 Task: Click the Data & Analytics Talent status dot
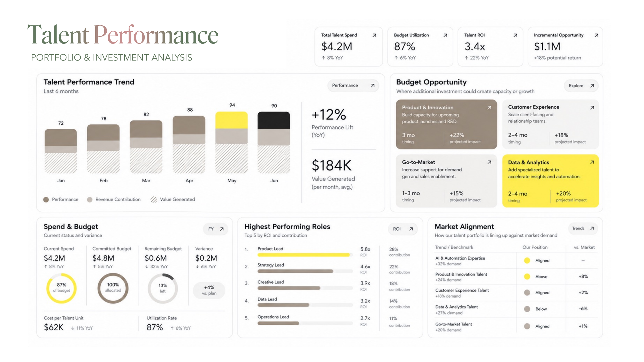[527, 309]
